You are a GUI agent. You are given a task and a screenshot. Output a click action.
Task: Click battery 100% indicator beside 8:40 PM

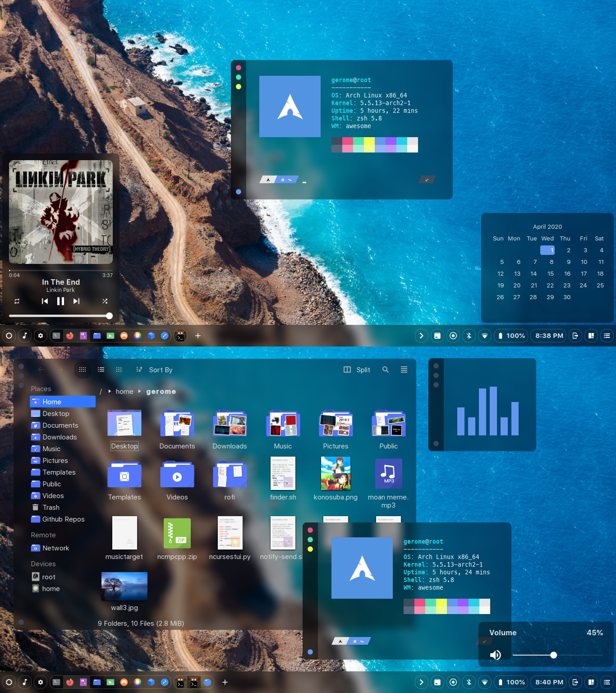[x=511, y=682]
